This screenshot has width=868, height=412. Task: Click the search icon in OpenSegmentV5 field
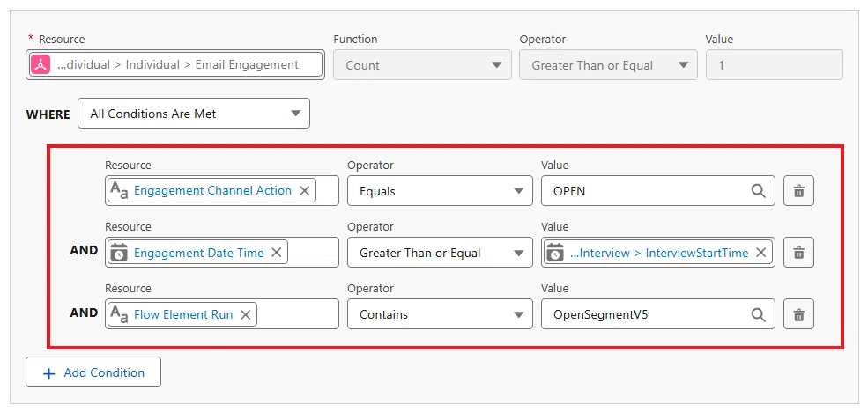point(758,314)
